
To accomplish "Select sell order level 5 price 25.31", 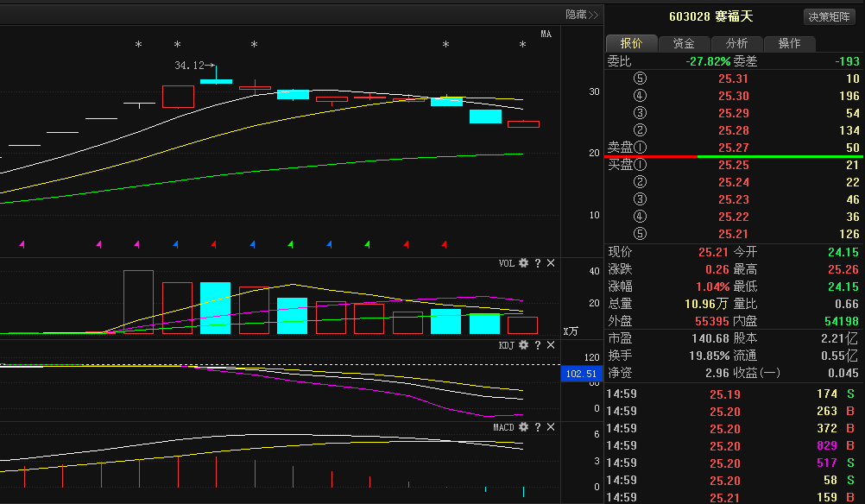I will pyautogui.click(x=733, y=79).
